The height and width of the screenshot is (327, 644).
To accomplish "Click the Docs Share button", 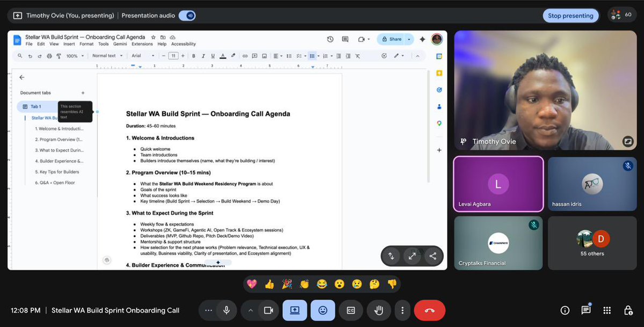I will pyautogui.click(x=392, y=39).
